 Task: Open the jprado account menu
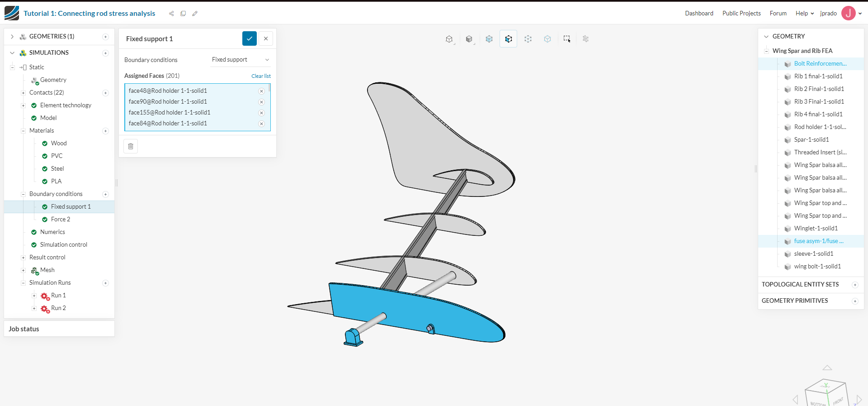pos(828,13)
